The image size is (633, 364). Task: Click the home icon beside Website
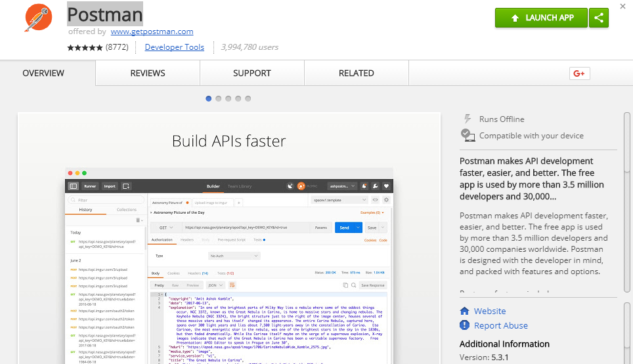click(465, 311)
